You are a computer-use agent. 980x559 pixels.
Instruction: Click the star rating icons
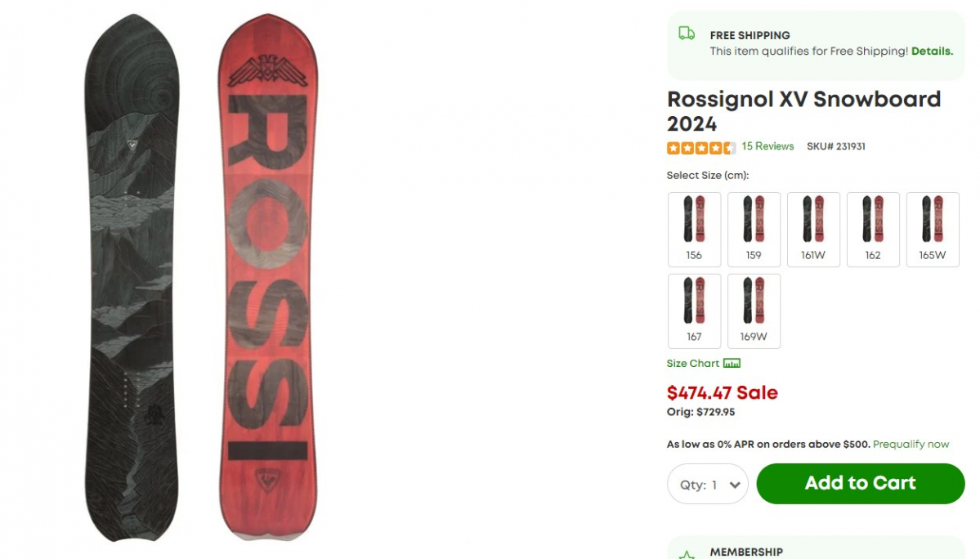point(700,147)
